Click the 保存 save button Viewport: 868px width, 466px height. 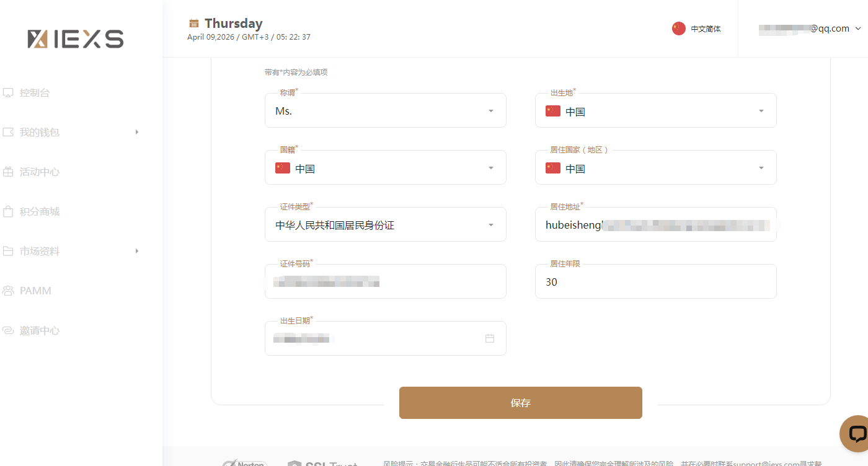click(x=520, y=403)
